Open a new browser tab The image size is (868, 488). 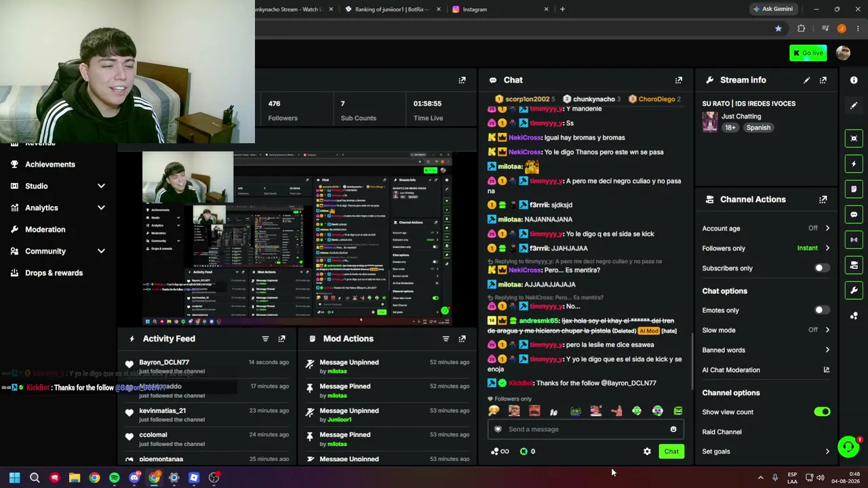click(562, 9)
